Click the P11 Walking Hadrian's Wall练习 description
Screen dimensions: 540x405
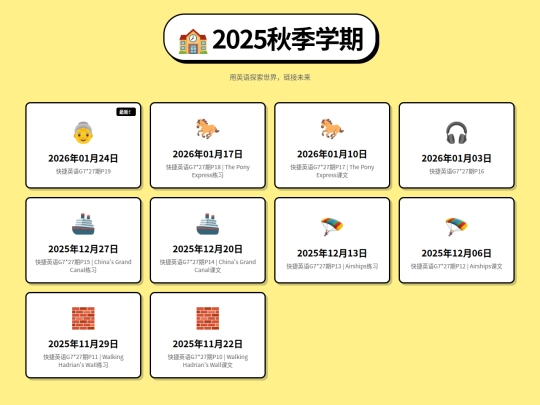(x=83, y=361)
